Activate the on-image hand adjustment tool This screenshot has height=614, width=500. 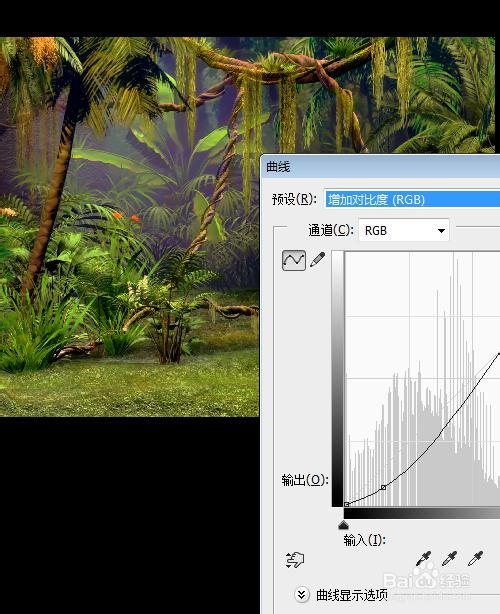295,560
